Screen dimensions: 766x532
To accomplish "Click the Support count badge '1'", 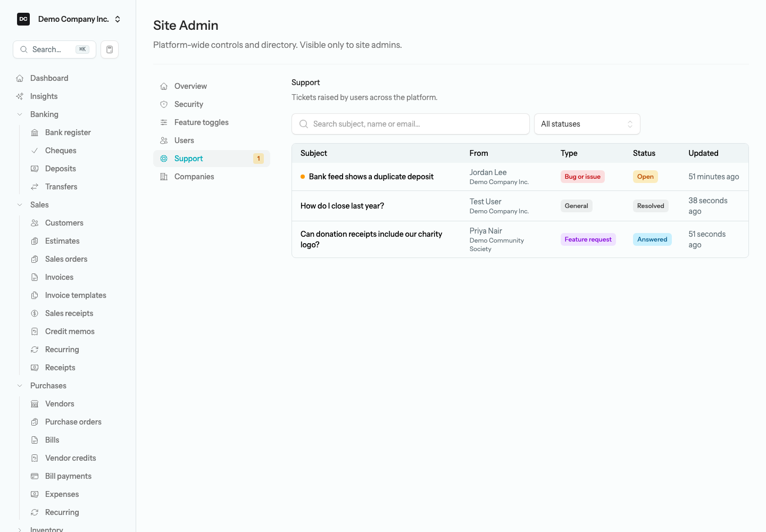I will click(259, 159).
